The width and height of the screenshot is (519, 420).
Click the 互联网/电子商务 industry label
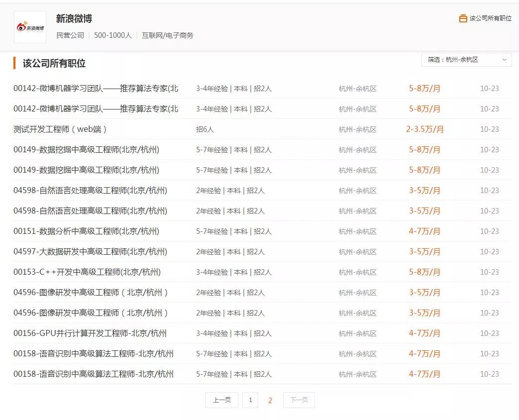(x=168, y=35)
